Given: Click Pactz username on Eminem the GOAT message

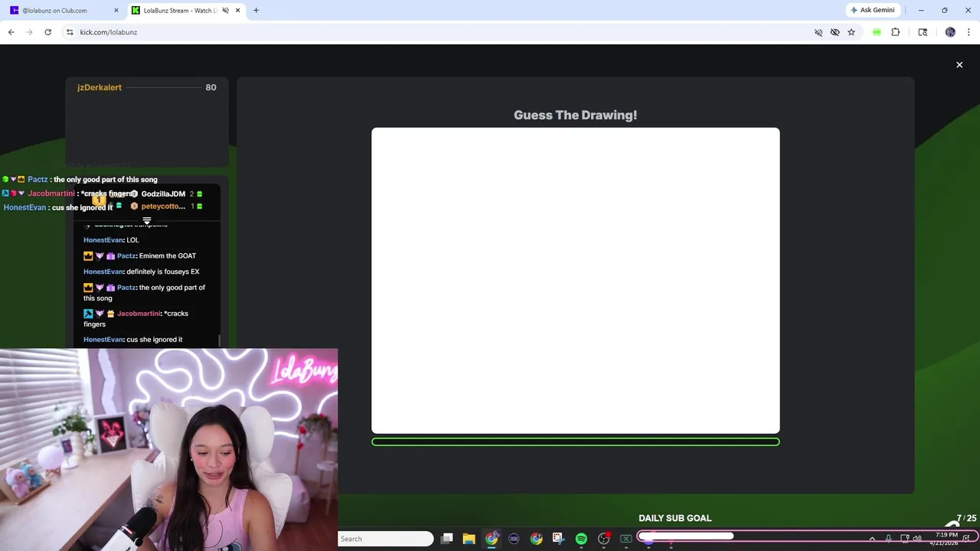Looking at the screenshot, I should coord(126,256).
